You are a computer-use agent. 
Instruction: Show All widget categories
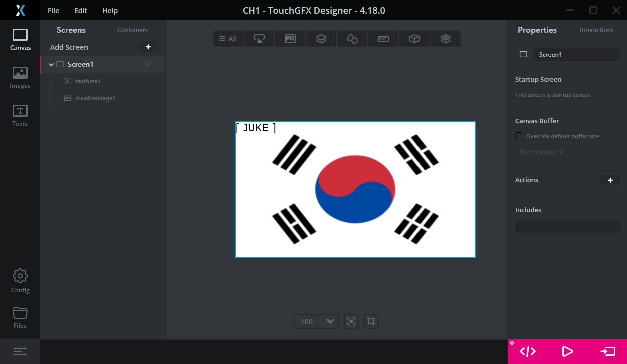pos(228,39)
